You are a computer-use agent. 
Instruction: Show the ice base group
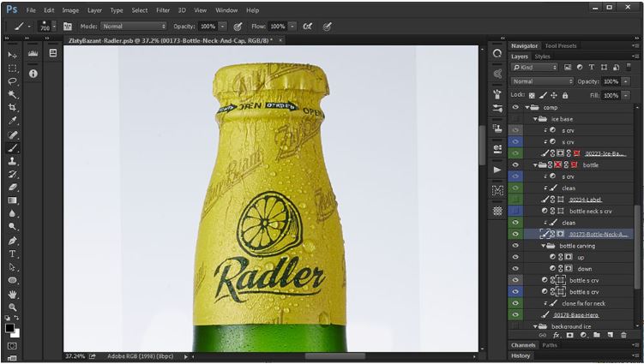515,118
